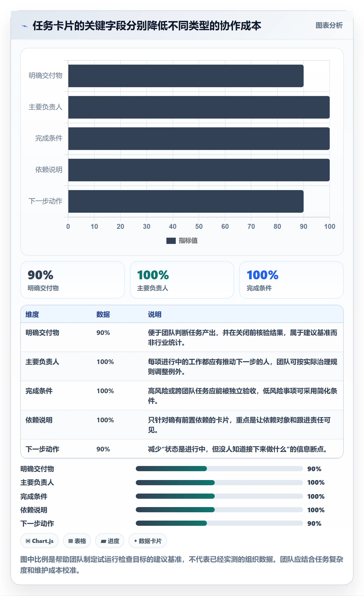Click the description starting with 只针对确有前置依赖
Screen dimensions: 364x596
[x=239, y=425]
